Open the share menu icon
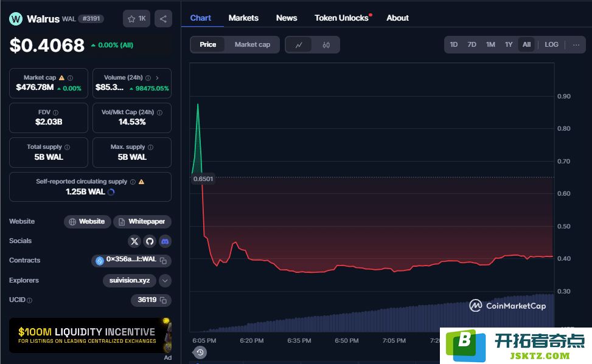The image size is (592, 364). [163, 18]
